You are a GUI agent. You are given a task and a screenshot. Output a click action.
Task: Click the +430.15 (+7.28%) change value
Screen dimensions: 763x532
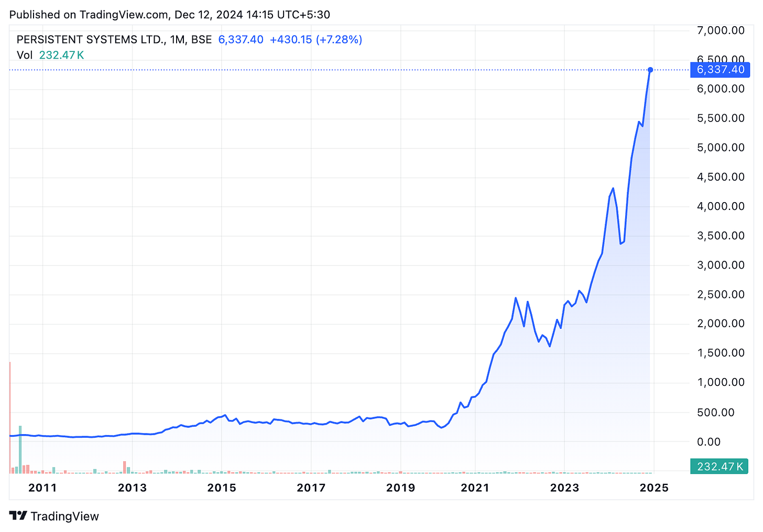pos(316,40)
